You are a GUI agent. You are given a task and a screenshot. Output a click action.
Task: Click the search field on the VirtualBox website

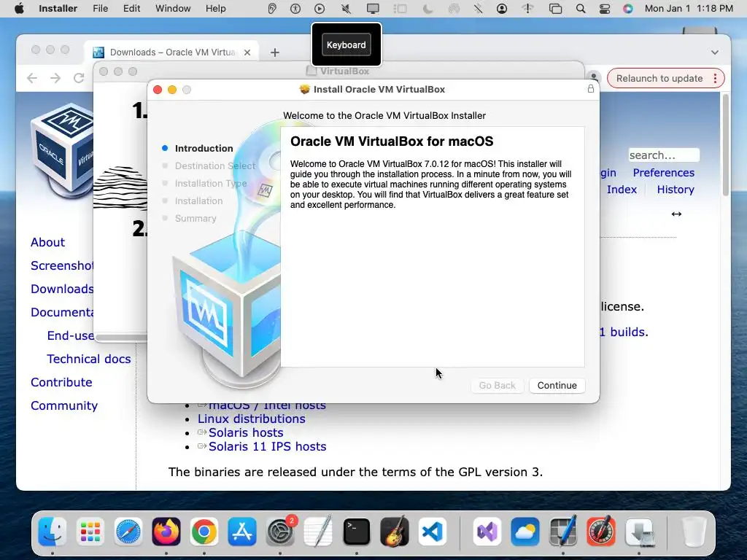click(x=664, y=155)
